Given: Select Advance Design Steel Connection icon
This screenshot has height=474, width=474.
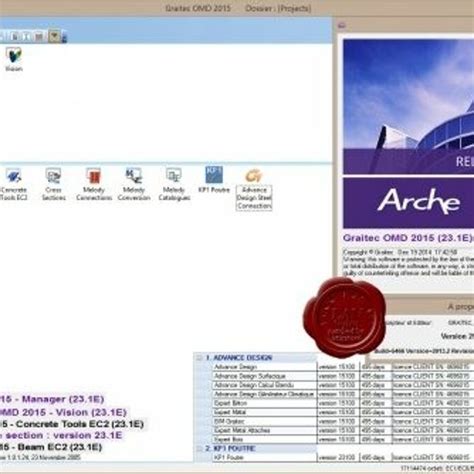Looking at the screenshot, I should click(254, 189).
